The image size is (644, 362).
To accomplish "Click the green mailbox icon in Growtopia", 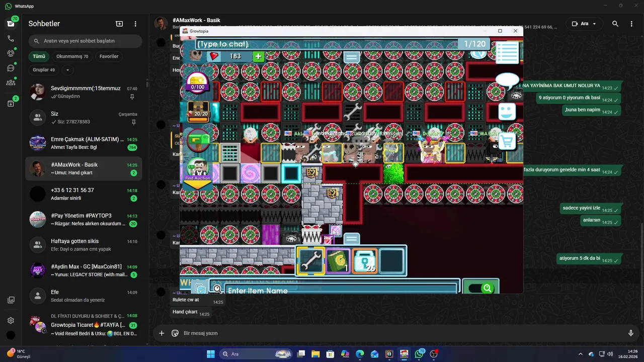I will (x=198, y=139).
